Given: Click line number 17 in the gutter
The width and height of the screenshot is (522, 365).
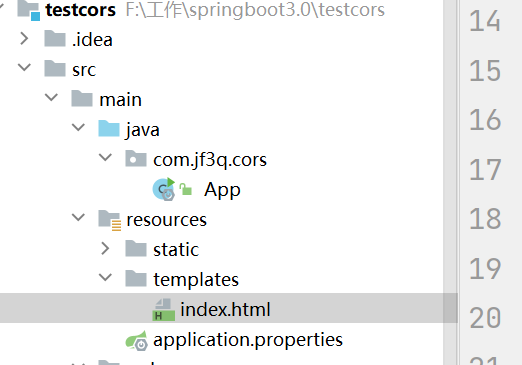Looking at the screenshot, I should [x=485, y=170].
